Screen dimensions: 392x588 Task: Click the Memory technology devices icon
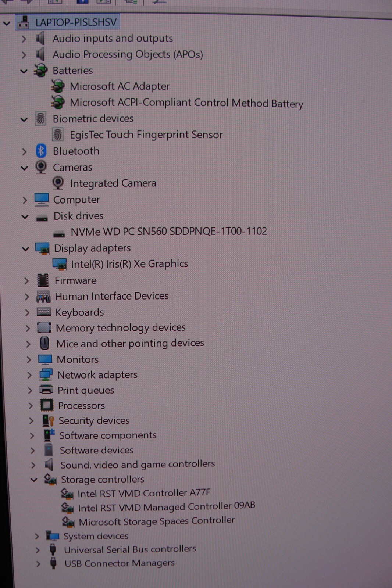44,328
